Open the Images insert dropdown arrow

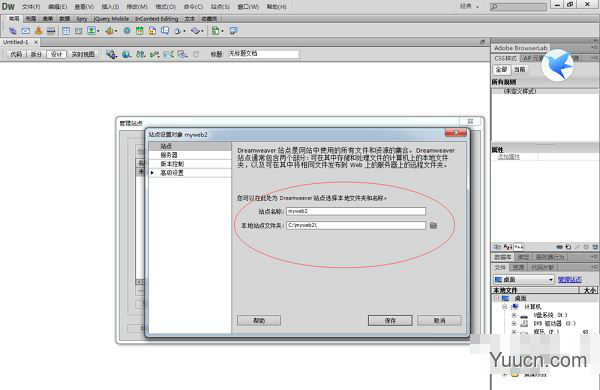98,31
